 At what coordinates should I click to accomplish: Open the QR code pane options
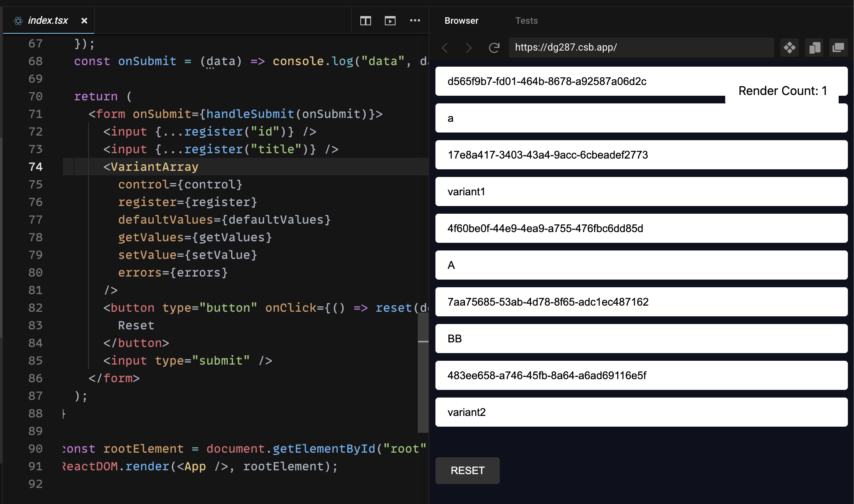789,47
